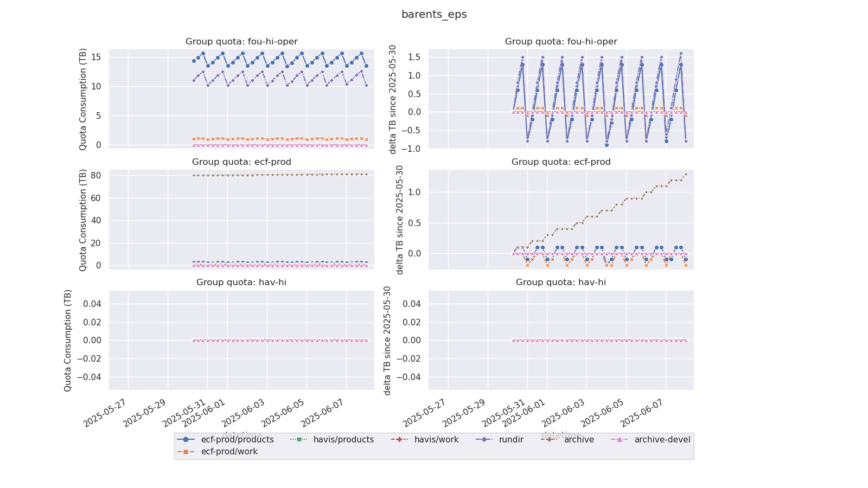Select the 'havis/products' legend label
The width and height of the screenshot is (868, 488).
(x=343, y=440)
